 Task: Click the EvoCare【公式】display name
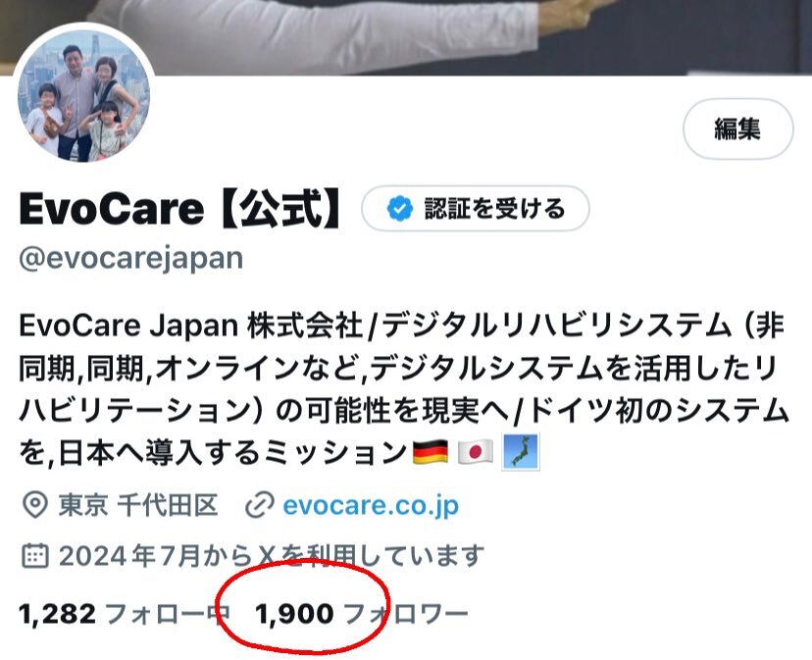[181, 208]
